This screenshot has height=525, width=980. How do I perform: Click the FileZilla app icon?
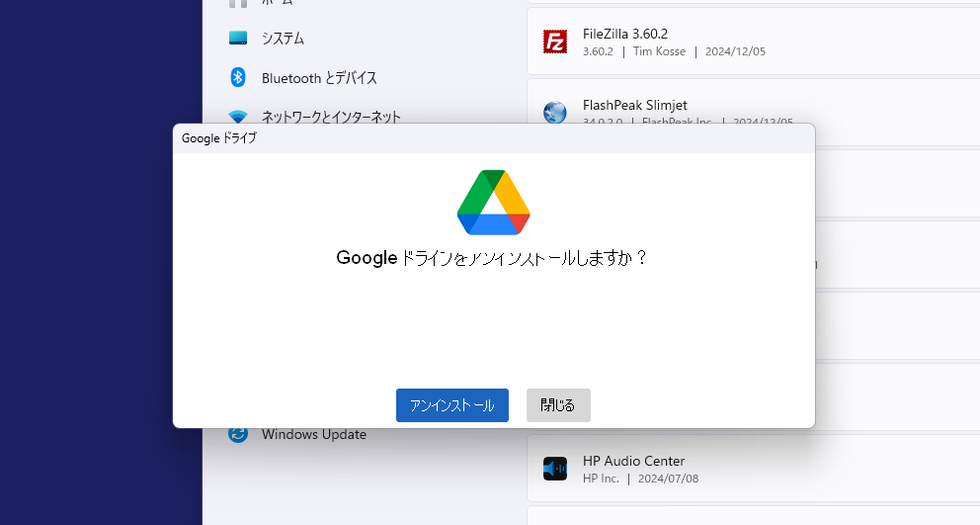pyautogui.click(x=555, y=42)
